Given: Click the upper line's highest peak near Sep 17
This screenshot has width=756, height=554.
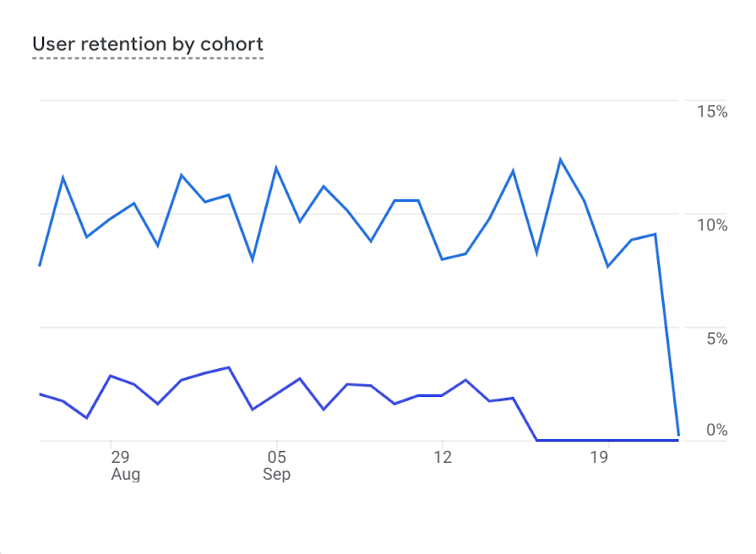Looking at the screenshot, I should point(560,160).
